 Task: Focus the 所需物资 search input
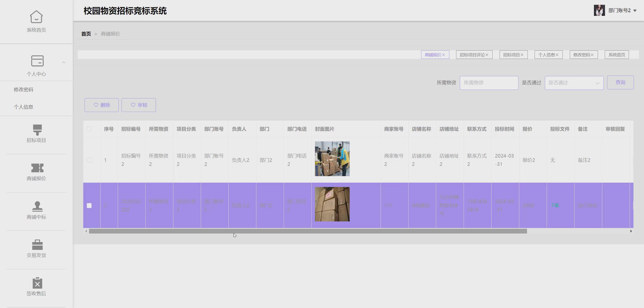coord(489,83)
